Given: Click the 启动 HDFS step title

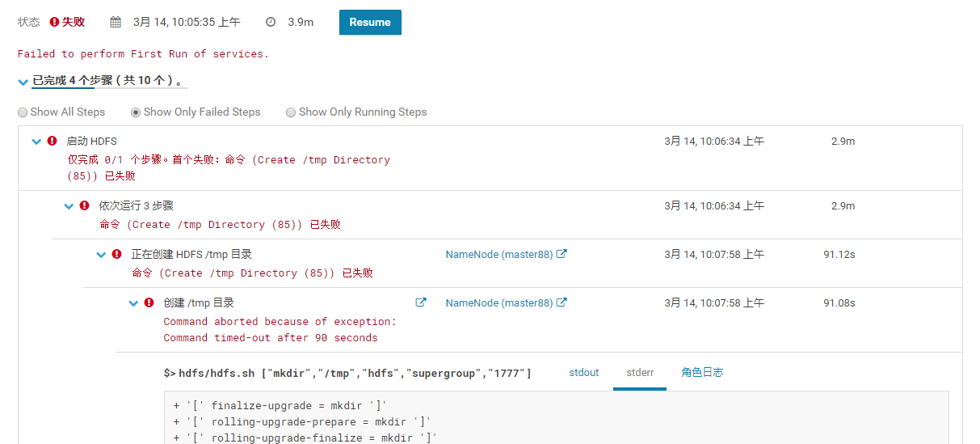Looking at the screenshot, I should [92, 142].
